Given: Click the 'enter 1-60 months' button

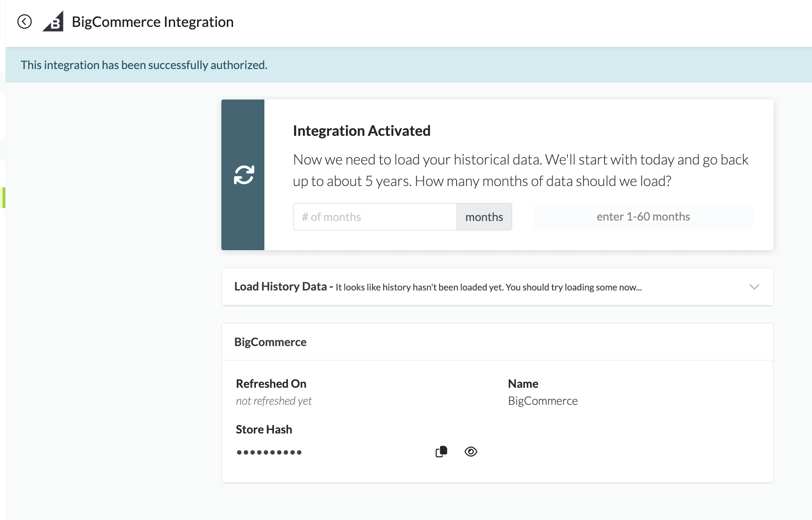Looking at the screenshot, I should 643,217.
